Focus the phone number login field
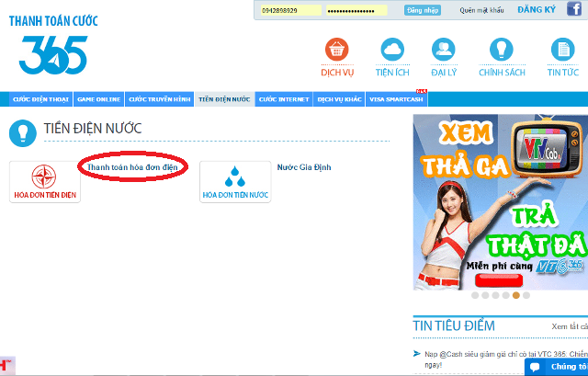This screenshot has width=588, height=376. 288,10
